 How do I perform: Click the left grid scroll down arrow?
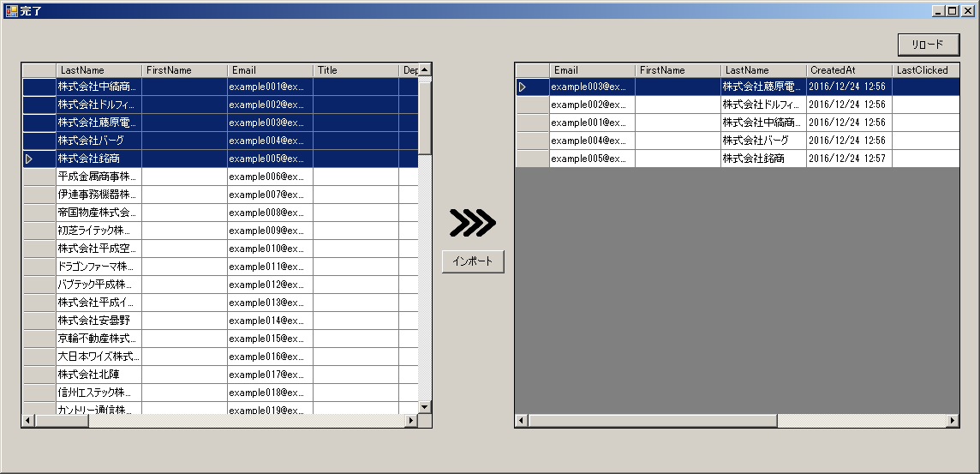[x=424, y=407]
